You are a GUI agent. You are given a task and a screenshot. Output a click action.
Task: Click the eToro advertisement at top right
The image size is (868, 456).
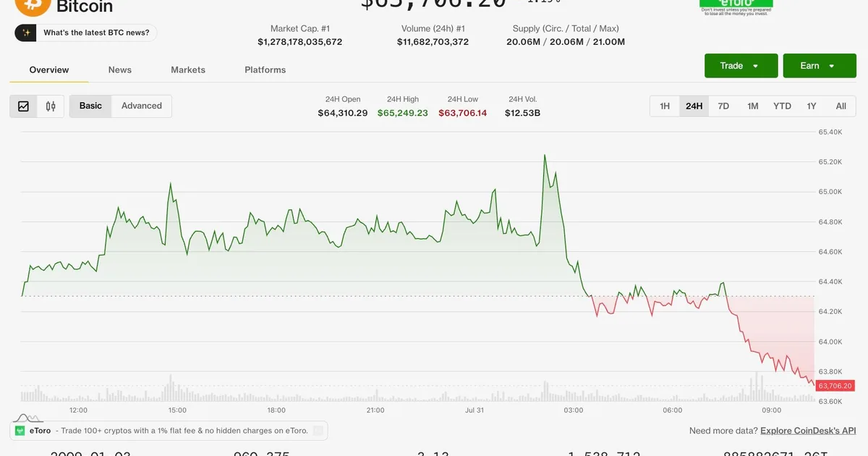tap(736, 7)
